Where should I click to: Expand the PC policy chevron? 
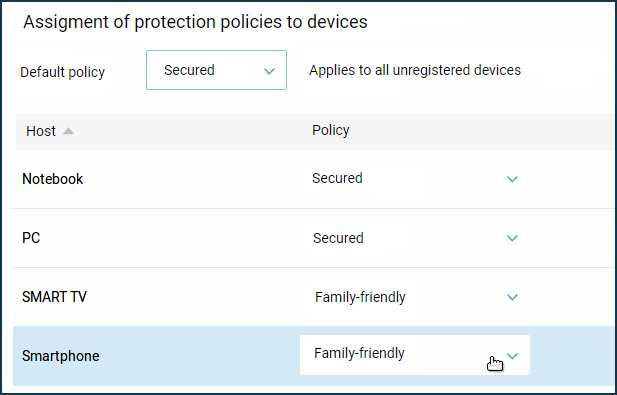512,238
